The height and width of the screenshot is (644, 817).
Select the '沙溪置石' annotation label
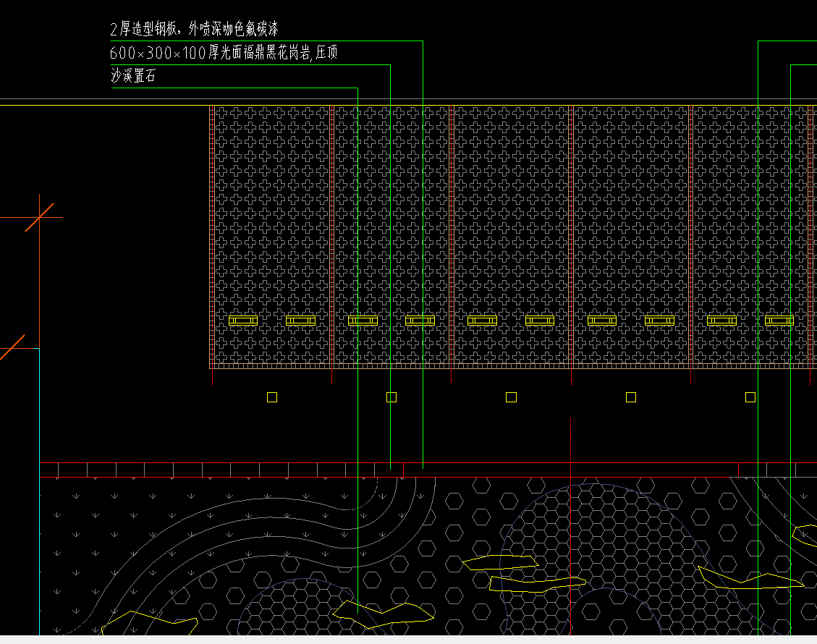[x=133, y=75]
